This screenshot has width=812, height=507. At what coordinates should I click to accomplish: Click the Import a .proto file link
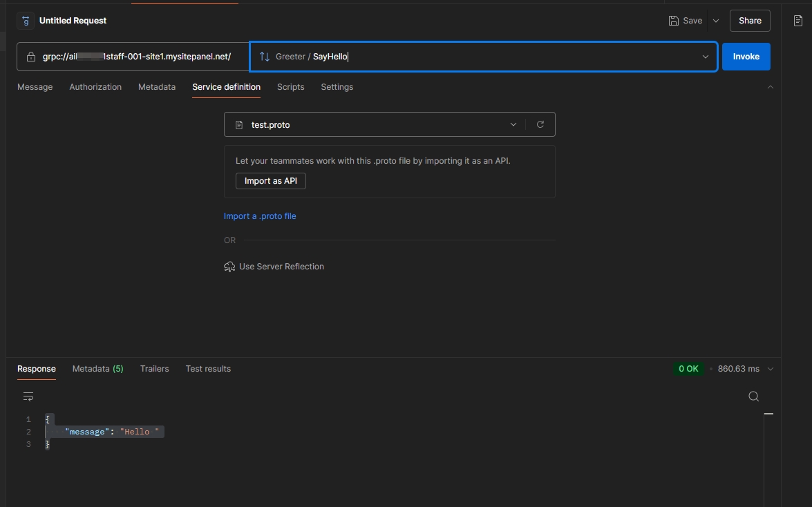(260, 216)
